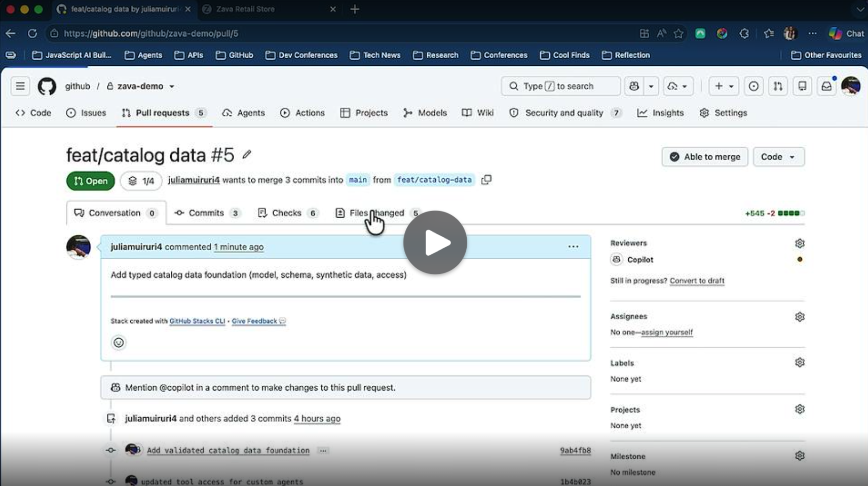Expand the zava-demo repository dropdown
The height and width of the screenshot is (486, 868).
[x=172, y=87]
